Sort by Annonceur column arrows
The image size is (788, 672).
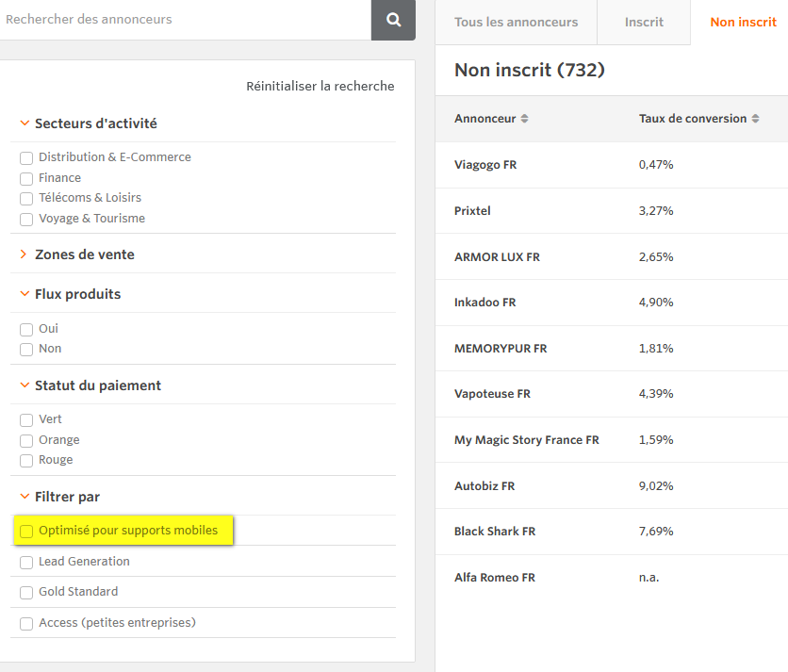pos(525,119)
